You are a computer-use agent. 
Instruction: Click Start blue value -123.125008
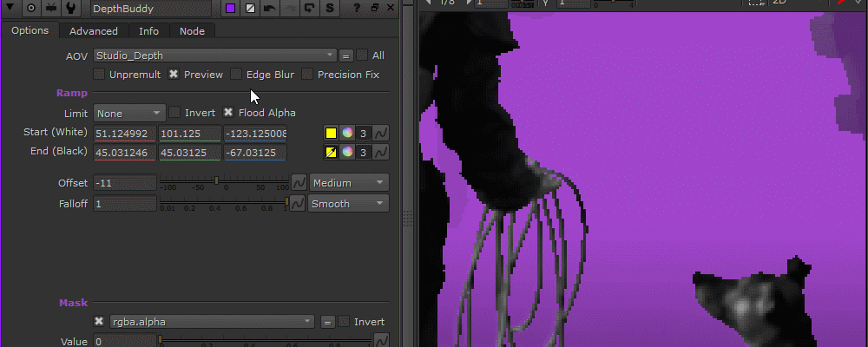(x=255, y=134)
